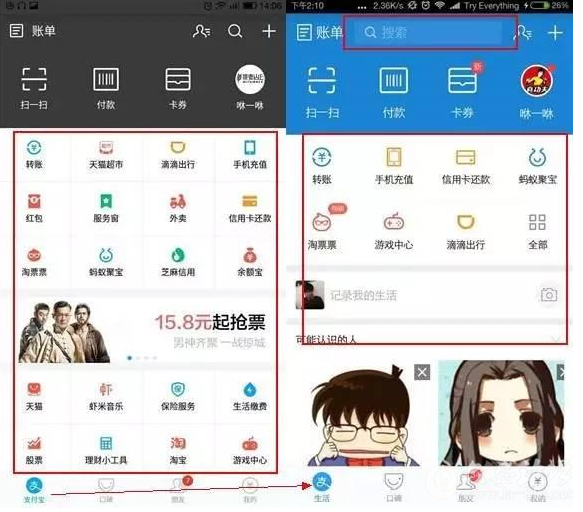Open 扫一扫 scanner on blue-header screen
This screenshot has width=583, height=512.
pos(322,93)
